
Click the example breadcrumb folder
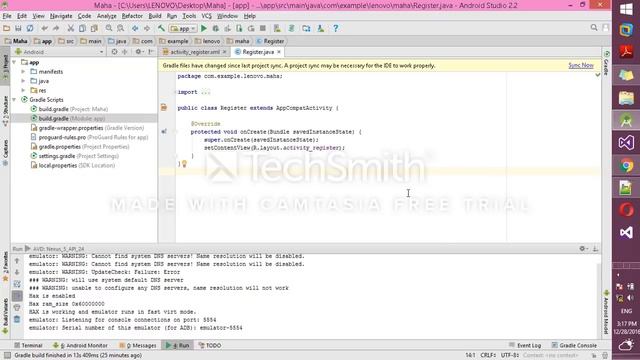(x=174, y=41)
